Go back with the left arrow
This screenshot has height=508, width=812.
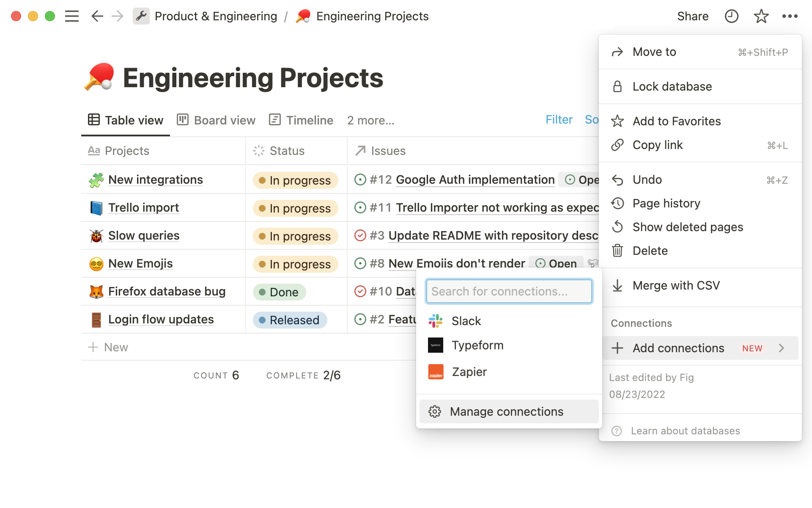(x=97, y=16)
